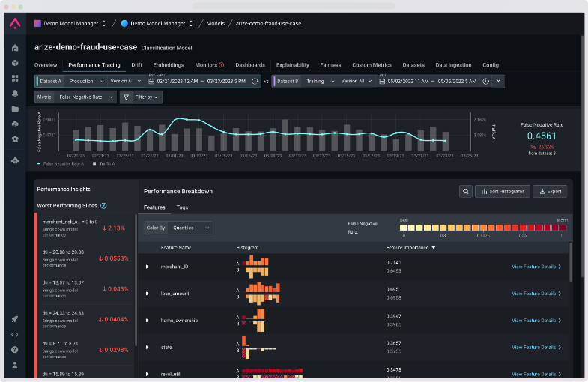Switch to the Config tab
This screenshot has width=588, height=382.
[x=491, y=65]
